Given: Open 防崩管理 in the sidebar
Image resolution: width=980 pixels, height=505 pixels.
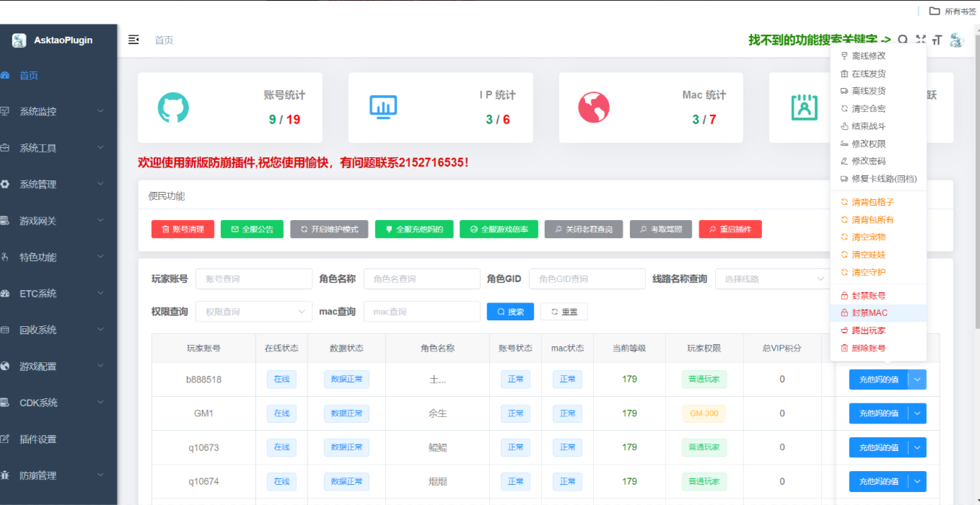Looking at the screenshot, I should [x=58, y=475].
